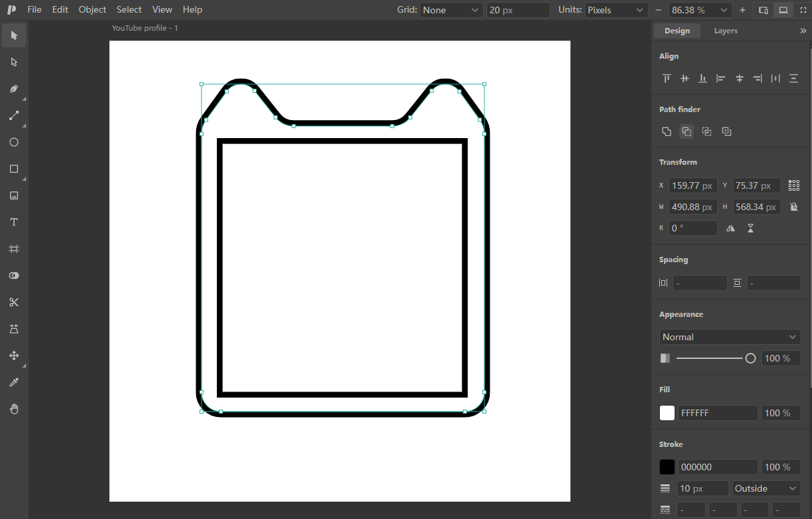The height and width of the screenshot is (519, 812).
Task: Click the zoom out minus button
Action: click(659, 10)
